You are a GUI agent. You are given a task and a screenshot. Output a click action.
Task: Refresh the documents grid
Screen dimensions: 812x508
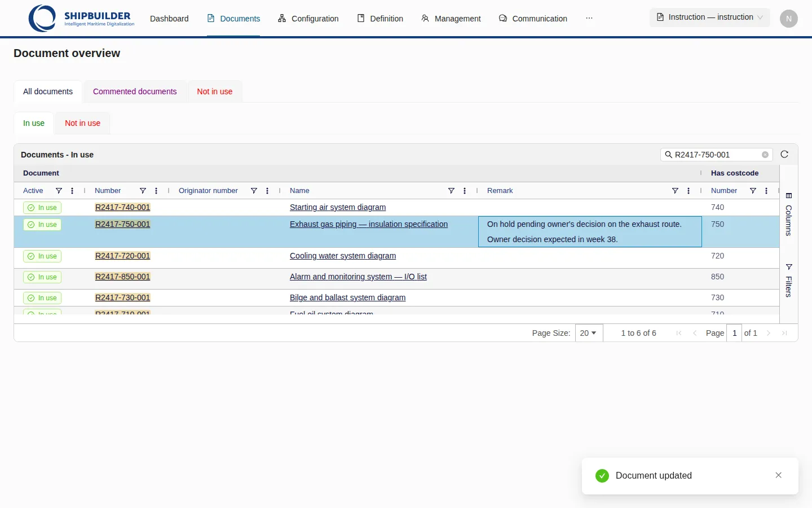click(784, 154)
